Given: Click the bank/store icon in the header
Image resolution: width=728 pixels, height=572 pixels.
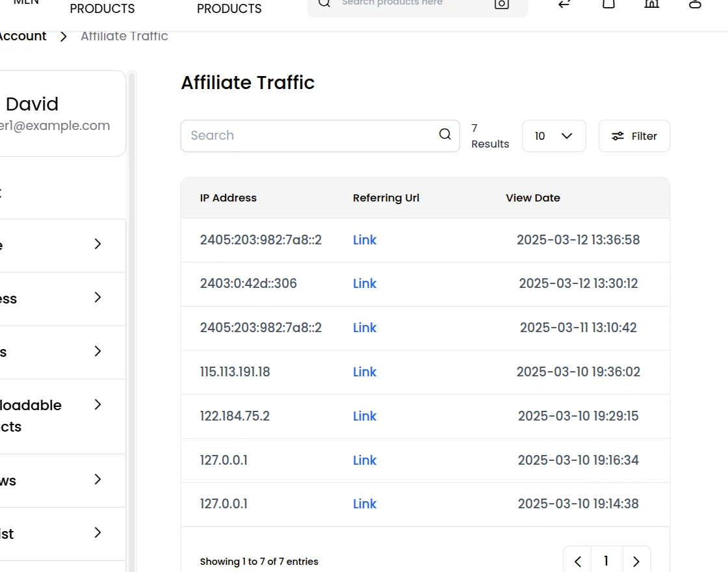Looking at the screenshot, I should point(651,4).
